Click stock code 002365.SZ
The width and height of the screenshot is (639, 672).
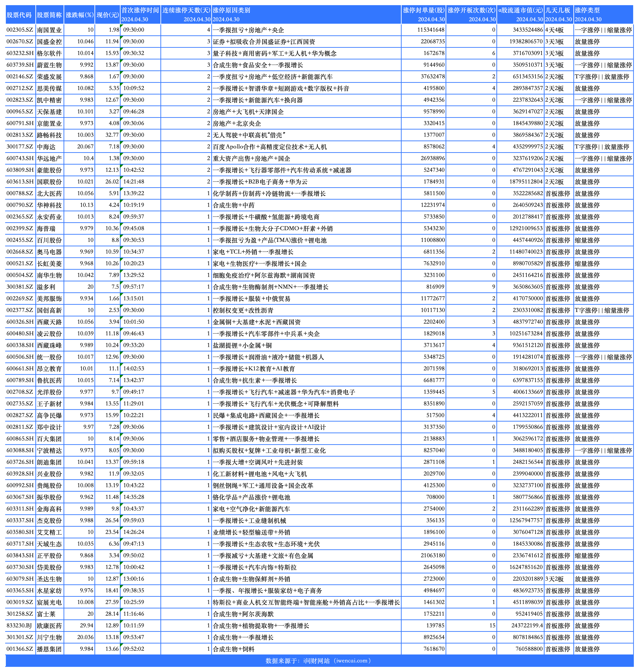[x=20, y=217]
